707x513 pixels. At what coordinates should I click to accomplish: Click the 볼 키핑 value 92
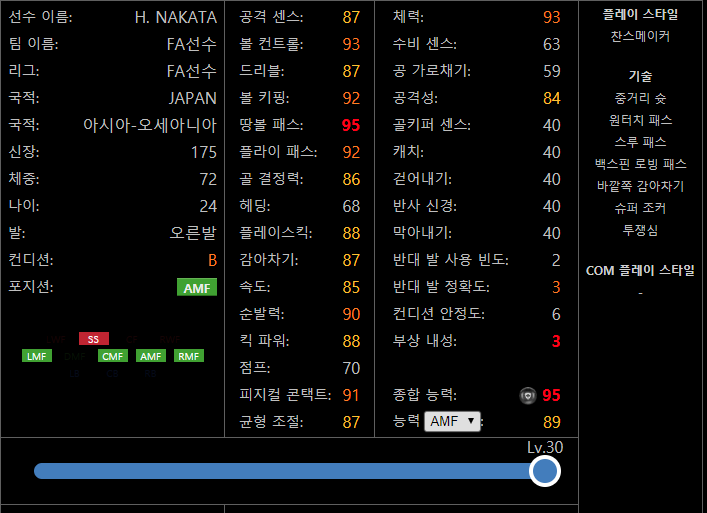(351, 98)
